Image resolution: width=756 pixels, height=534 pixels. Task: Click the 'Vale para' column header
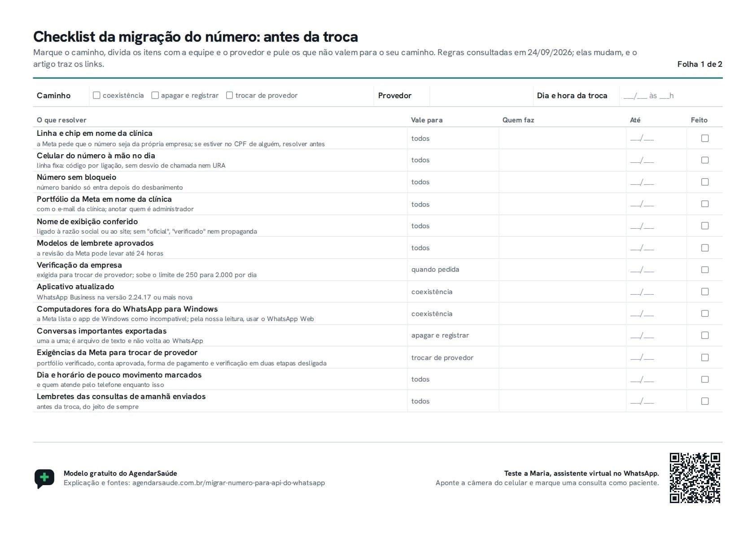point(427,120)
